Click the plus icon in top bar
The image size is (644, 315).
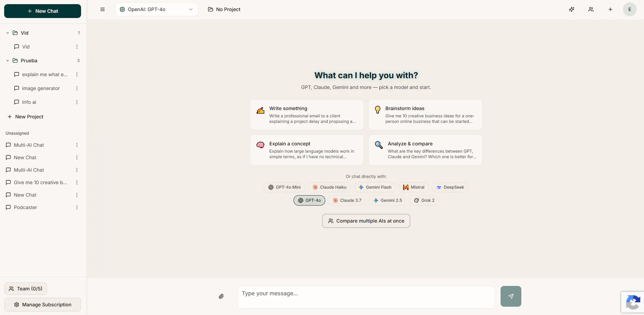tap(610, 9)
